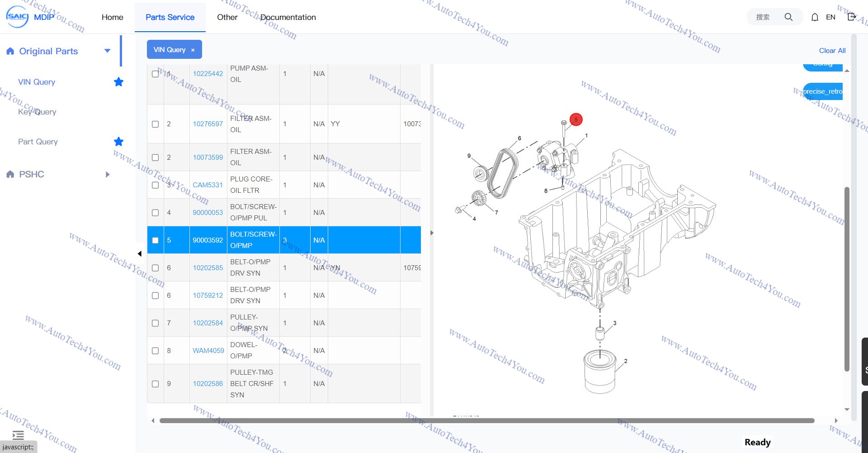Screen dimensions: 868x453
Task: Open the search magnifier icon
Action: point(788,17)
